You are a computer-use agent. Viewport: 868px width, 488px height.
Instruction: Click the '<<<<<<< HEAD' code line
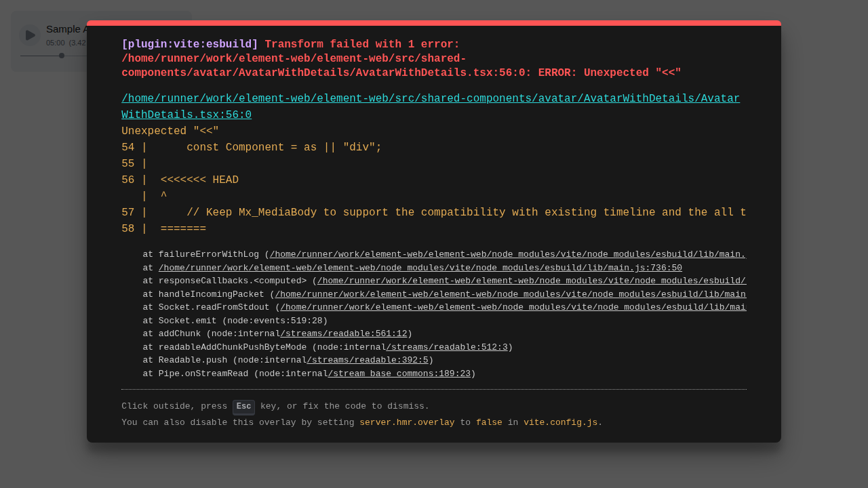(199, 180)
